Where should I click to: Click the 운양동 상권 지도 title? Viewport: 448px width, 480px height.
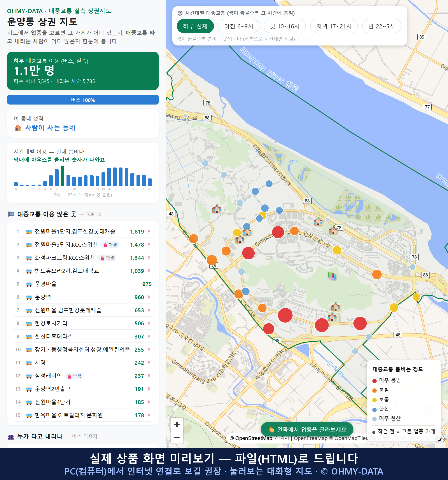(42, 22)
